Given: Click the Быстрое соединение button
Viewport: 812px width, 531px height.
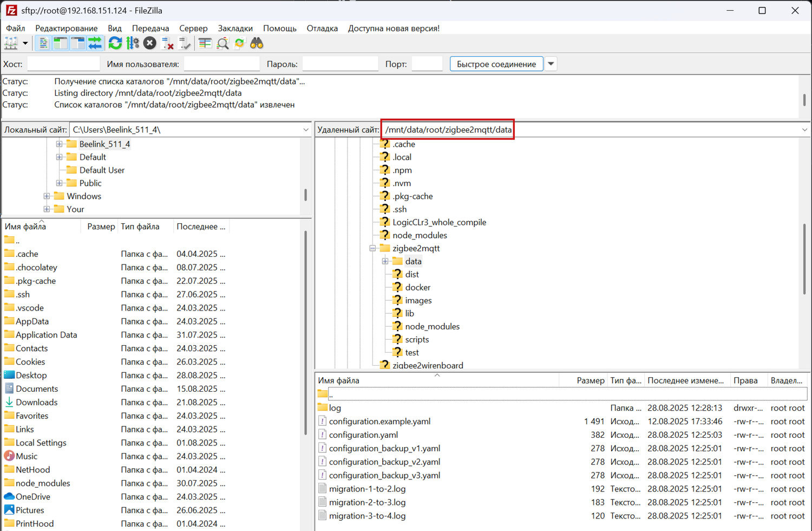Looking at the screenshot, I should coord(496,63).
